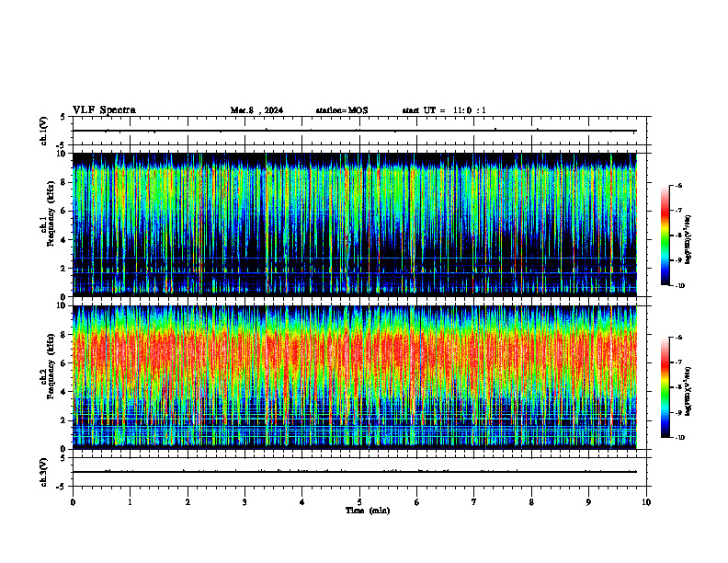The width and height of the screenshot is (728, 563).
Task: Click the "station=MOS" label
Action: click(x=342, y=110)
